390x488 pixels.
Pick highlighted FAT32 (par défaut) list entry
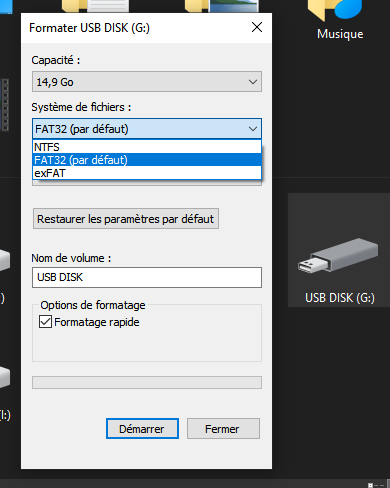tap(147, 160)
